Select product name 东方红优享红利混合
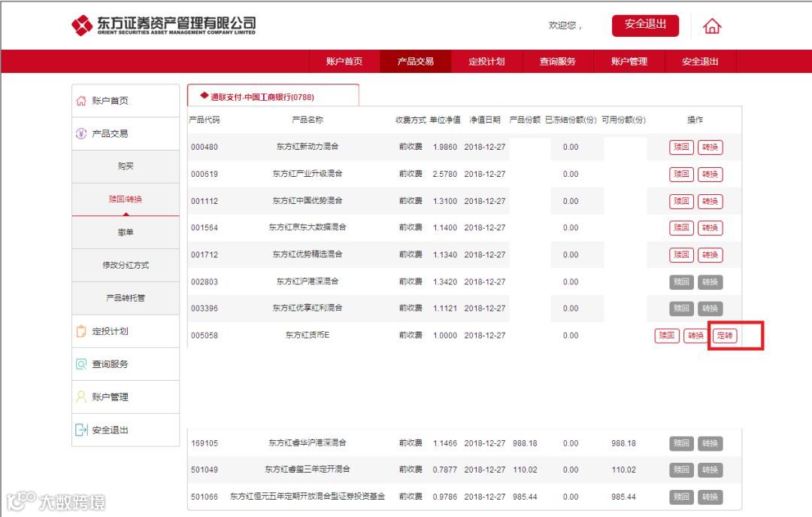Image resolution: width=812 pixels, height=517 pixels. pyautogui.click(x=307, y=308)
